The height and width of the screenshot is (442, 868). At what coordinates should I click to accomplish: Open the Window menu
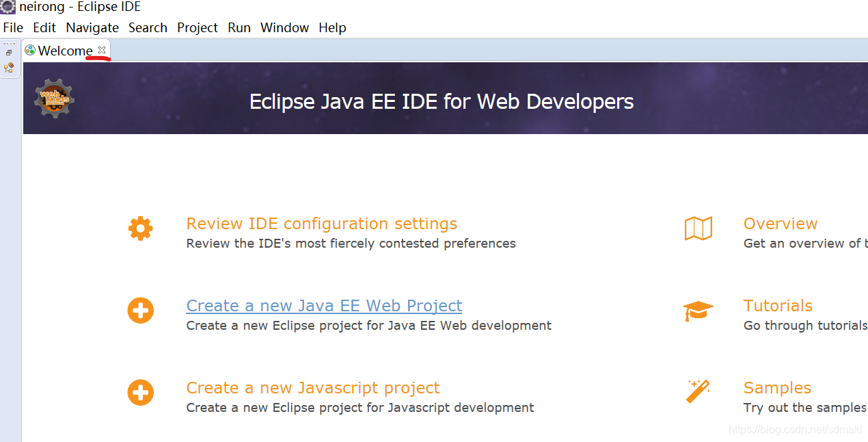[284, 28]
